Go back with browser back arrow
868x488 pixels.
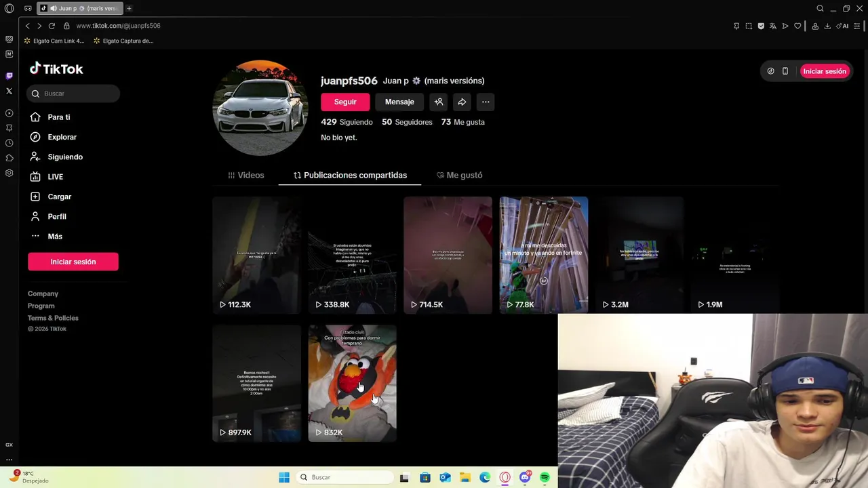[27, 26]
